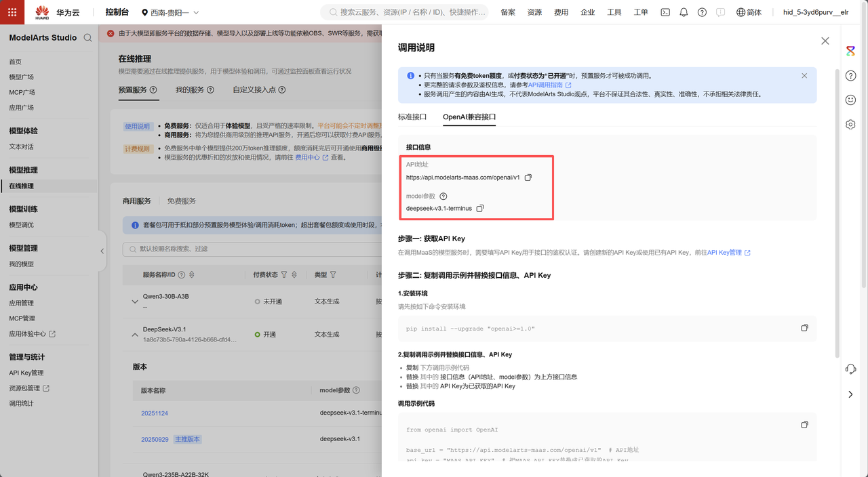Open 费用 in top menu

tap(561, 12)
